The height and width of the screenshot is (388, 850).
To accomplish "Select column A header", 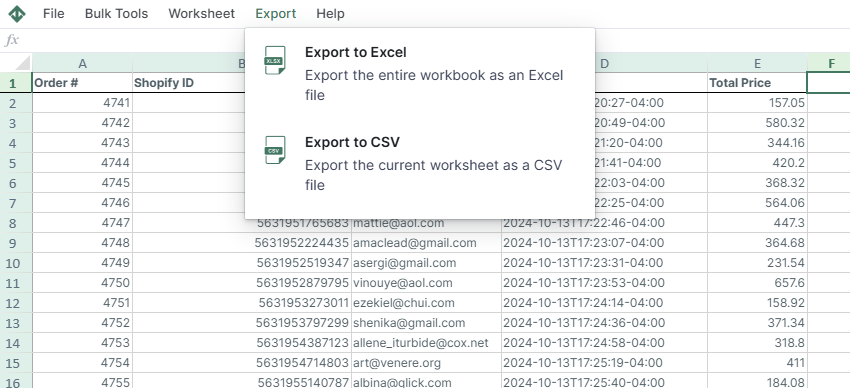I will tap(82, 63).
